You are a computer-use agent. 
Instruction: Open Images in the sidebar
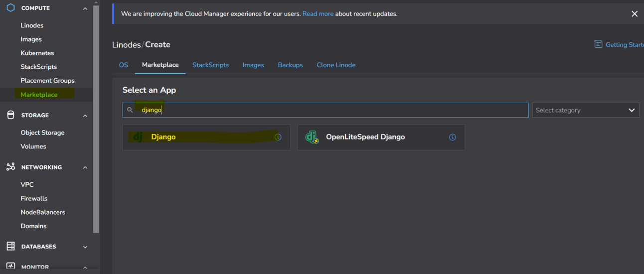31,39
